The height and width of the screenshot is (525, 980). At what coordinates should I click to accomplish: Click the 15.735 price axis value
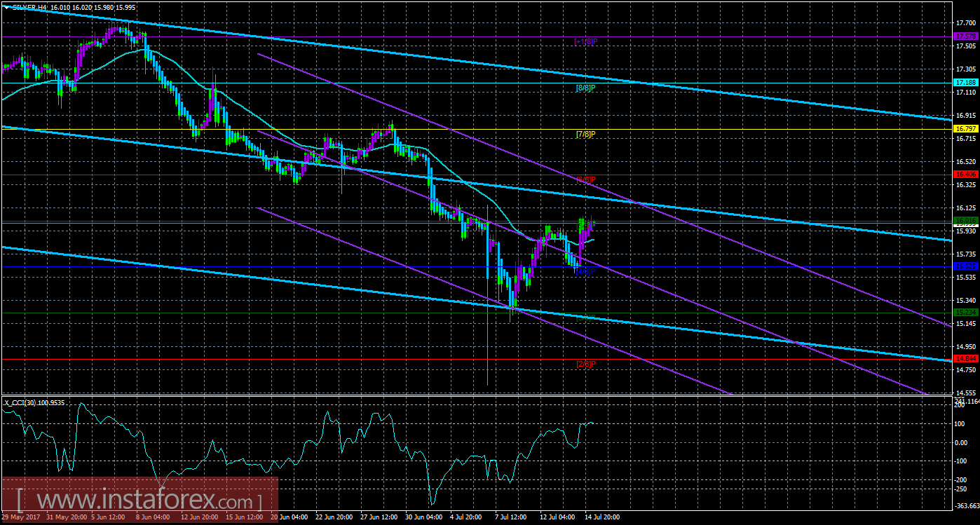click(x=966, y=254)
